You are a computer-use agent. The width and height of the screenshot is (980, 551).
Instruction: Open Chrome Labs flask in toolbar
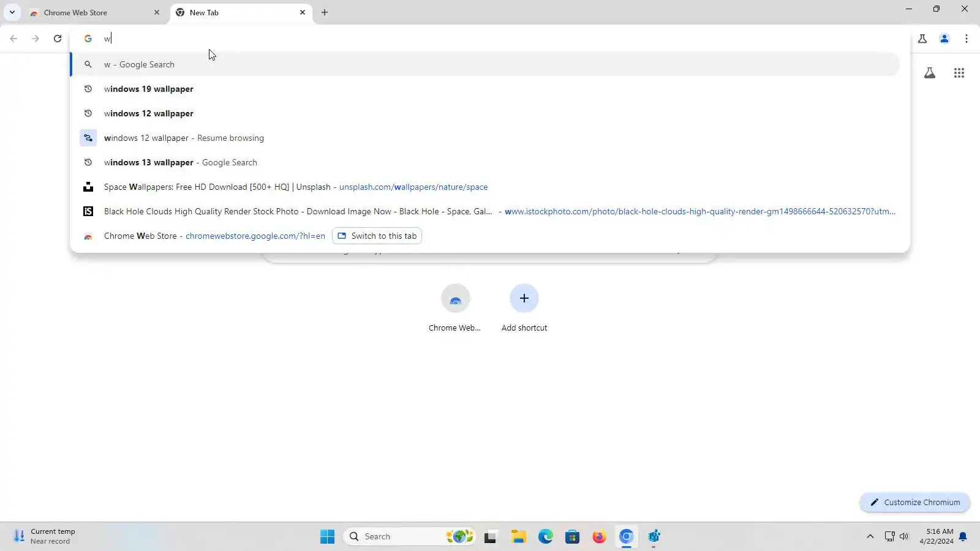922,39
